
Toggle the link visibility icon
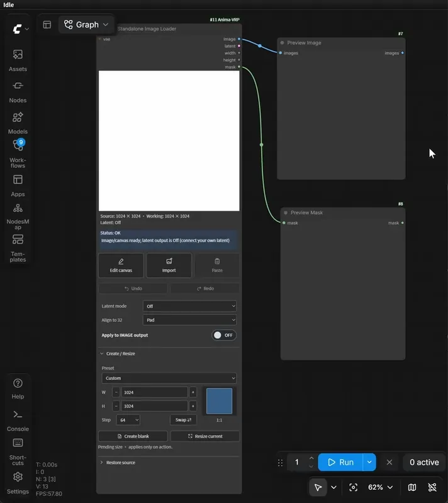click(x=432, y=488)
